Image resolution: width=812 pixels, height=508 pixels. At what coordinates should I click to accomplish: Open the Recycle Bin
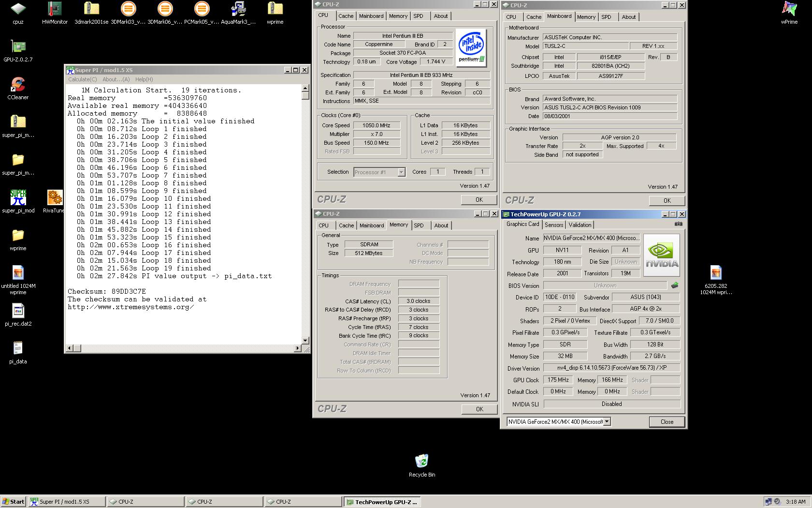(x=421, y=465)
